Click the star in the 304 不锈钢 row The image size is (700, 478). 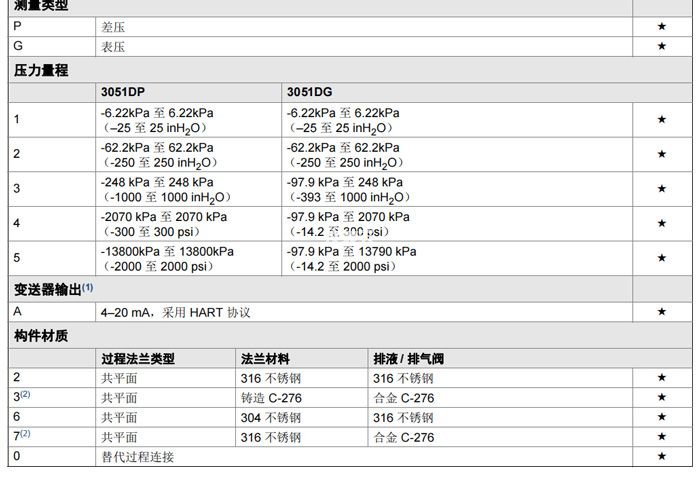[x=662, y=417]
